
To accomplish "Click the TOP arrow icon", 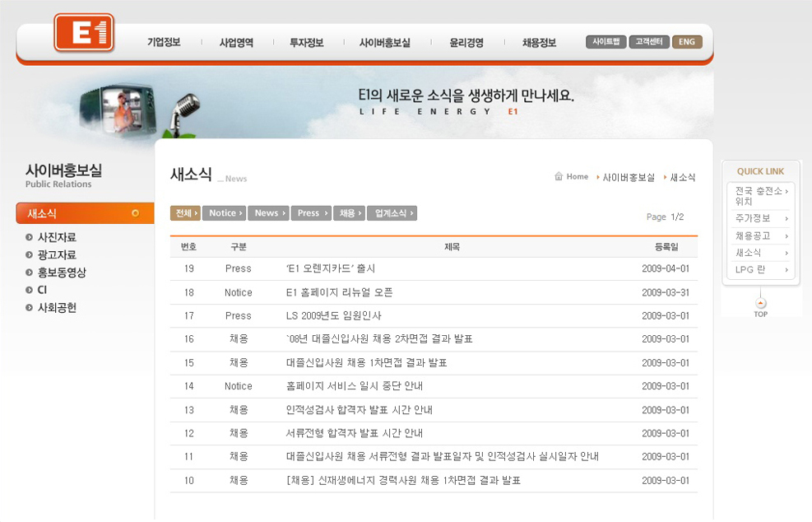I will point(760,304).
